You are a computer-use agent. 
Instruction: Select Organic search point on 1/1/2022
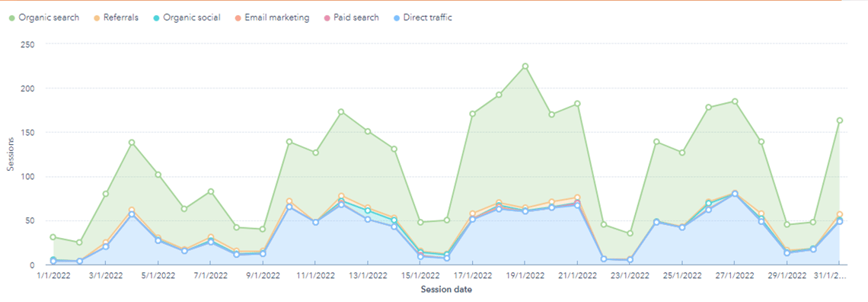pyautogui.click(x=53, y=237)
